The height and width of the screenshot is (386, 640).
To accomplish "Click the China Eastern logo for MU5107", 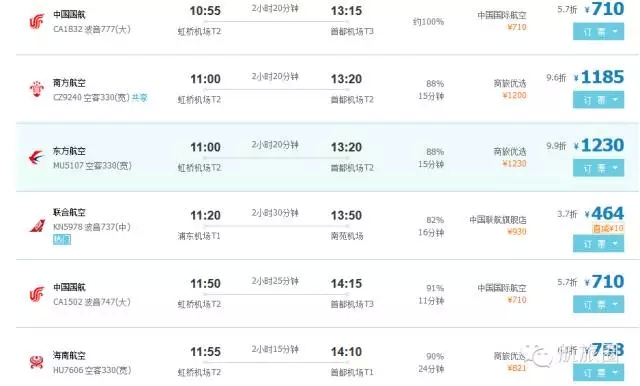I will [x=36, y=158].
